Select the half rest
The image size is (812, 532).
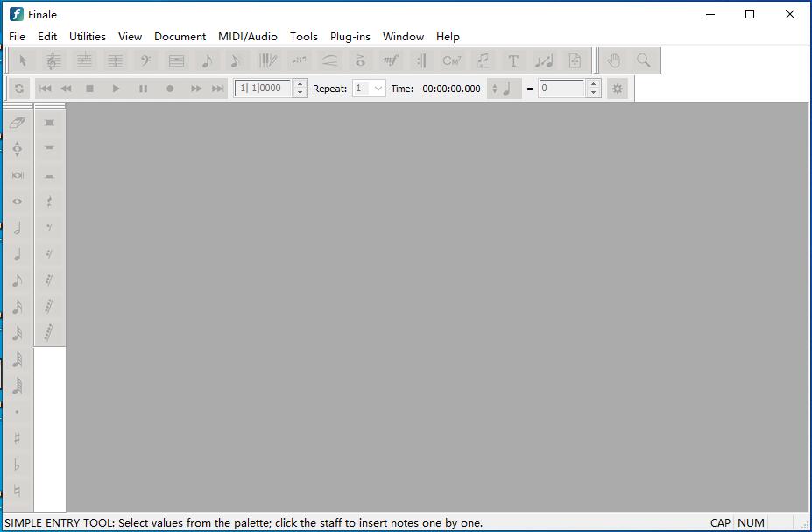49,175
